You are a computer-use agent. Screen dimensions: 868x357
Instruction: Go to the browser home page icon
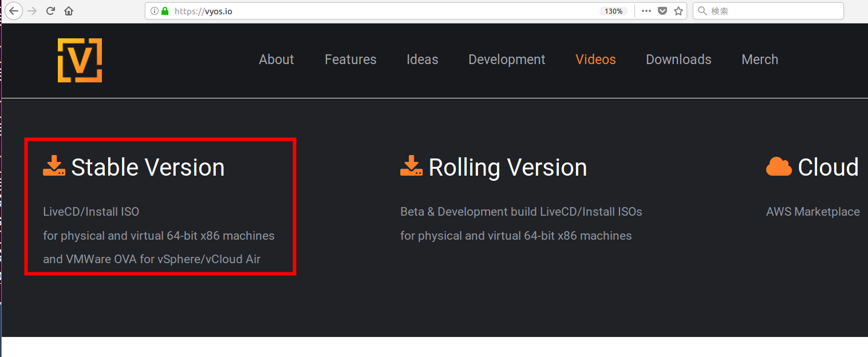[x=69, y=11]
